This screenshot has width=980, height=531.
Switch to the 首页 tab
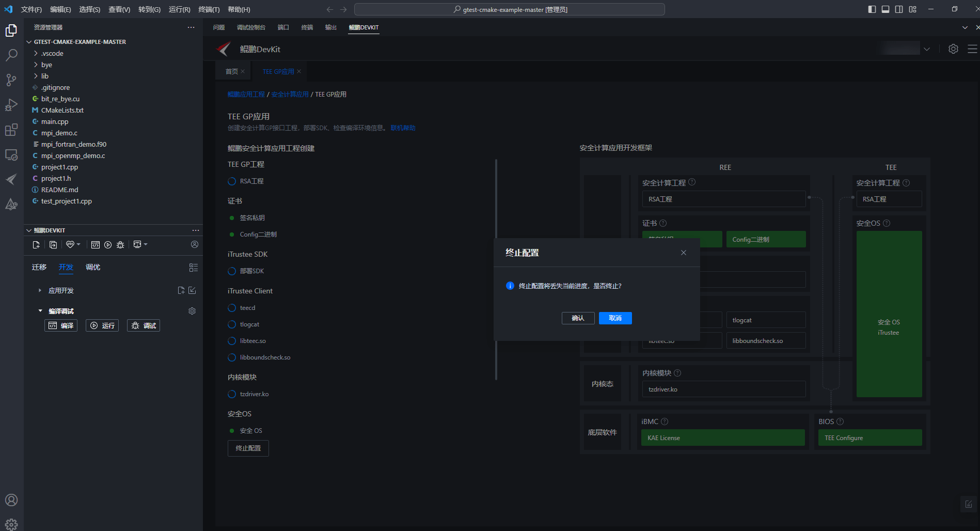coord(232,71)
